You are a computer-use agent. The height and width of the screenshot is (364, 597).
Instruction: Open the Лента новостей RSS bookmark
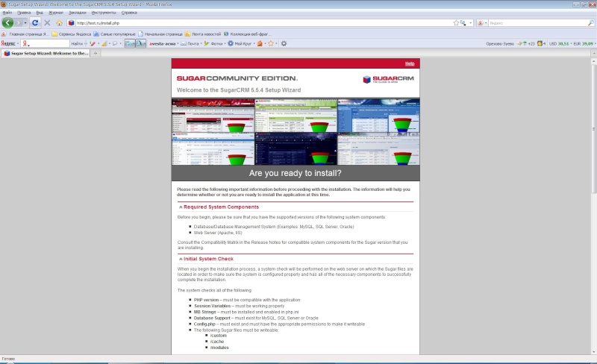tap(202, 34)
